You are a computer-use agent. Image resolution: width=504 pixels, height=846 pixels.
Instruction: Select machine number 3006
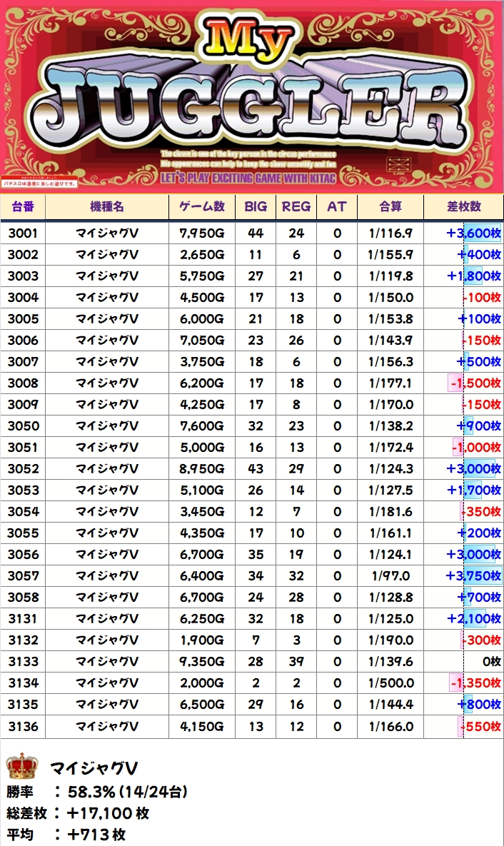coord(24,341)
